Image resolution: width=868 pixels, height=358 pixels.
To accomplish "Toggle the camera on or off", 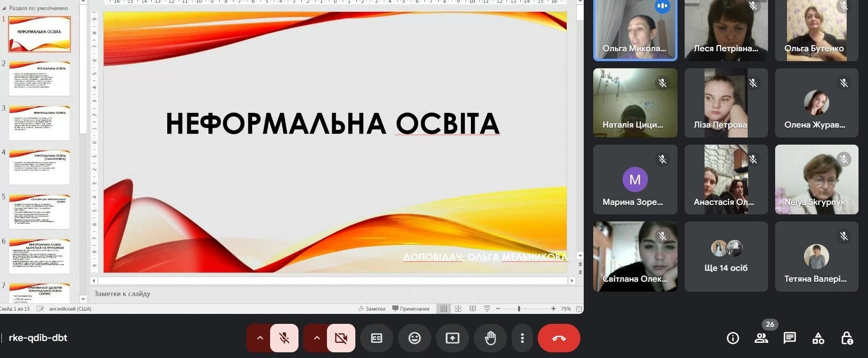I will (341, 338).
